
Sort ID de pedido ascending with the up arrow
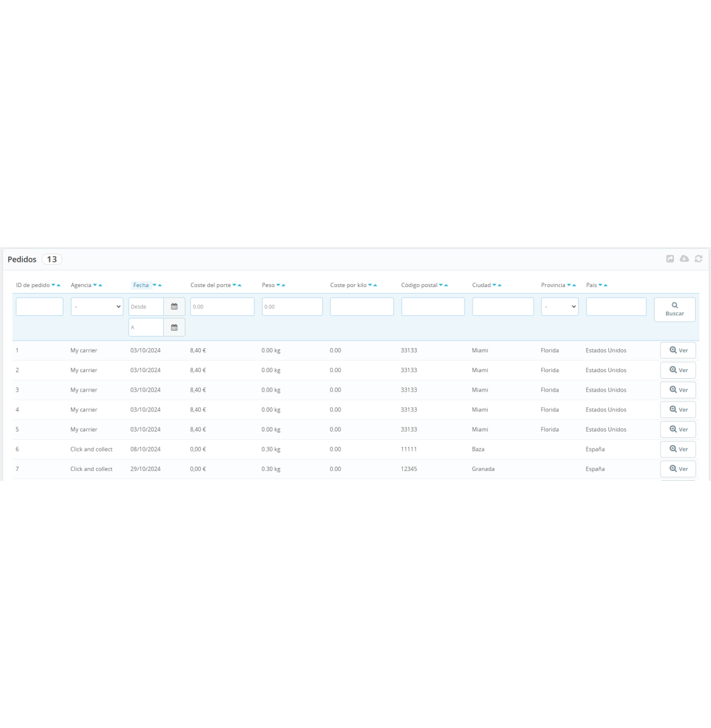click(58, 285)
